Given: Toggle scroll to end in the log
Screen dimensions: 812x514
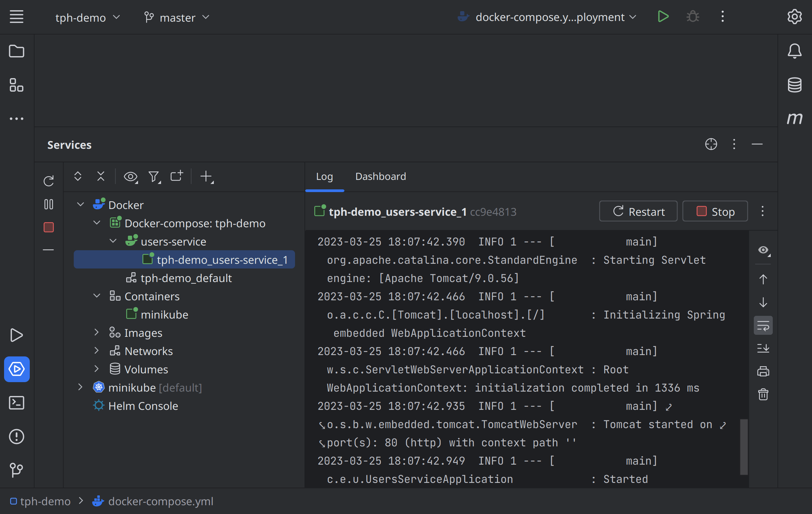Looking at the screenshot, I should pos(763,349).
